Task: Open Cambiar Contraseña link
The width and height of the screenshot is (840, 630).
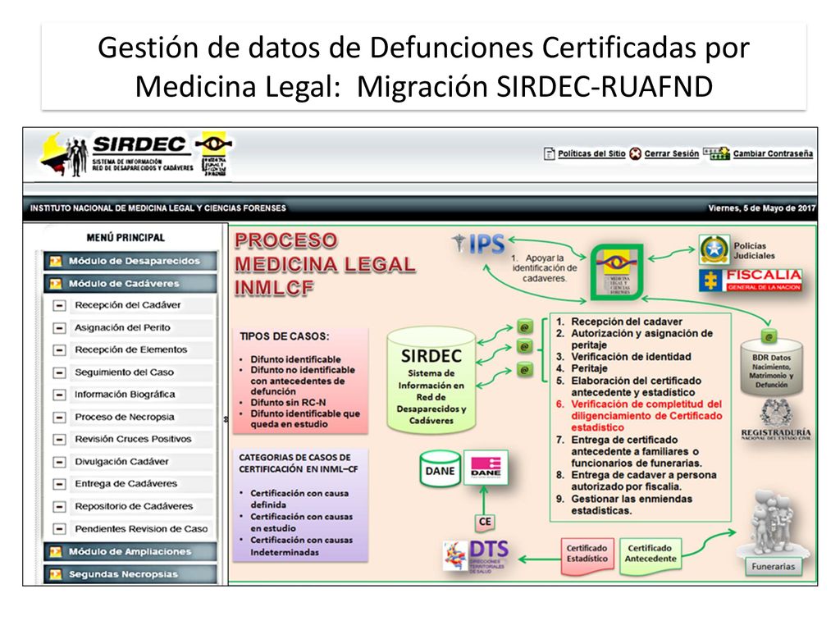Action: coord(773,153)
